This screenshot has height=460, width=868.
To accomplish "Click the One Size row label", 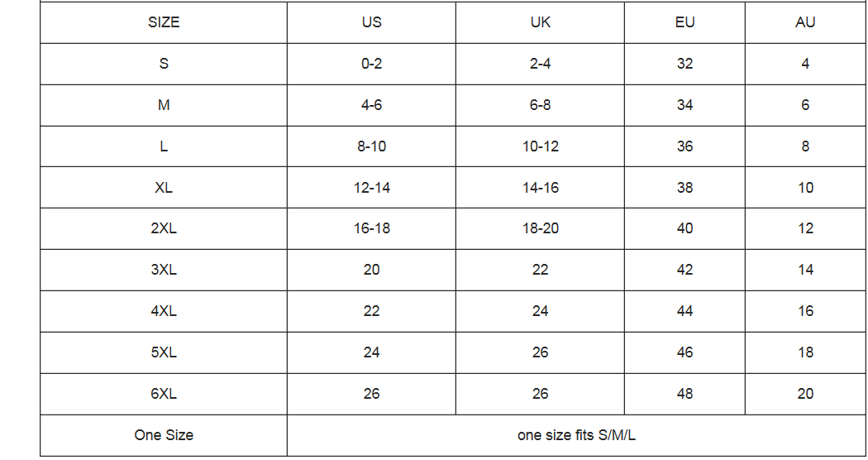I will (164, 435).
